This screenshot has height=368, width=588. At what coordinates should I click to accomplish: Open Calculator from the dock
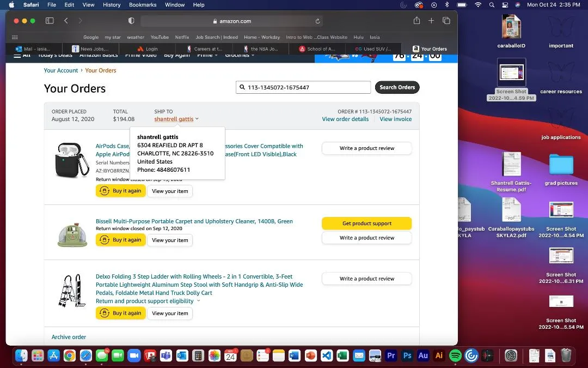[x=198, y=355]
